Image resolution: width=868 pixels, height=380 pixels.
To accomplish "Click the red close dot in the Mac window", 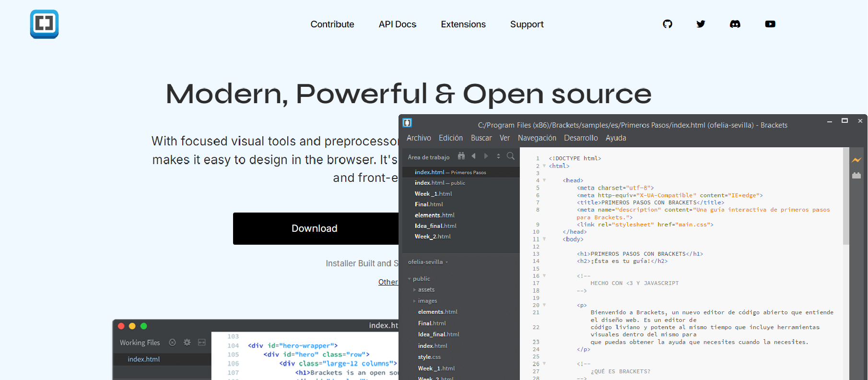I will tap(121, 326).
